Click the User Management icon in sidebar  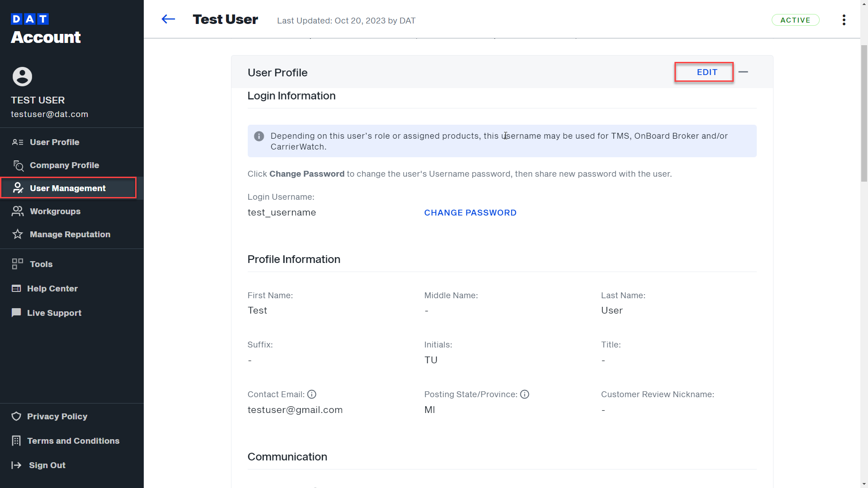pos(18,188)
